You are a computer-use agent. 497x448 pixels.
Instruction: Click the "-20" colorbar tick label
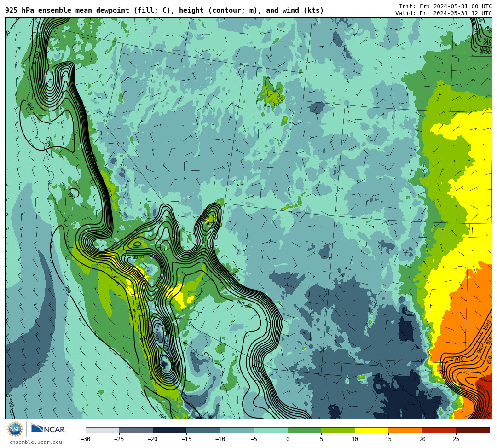tap(153, 439)
